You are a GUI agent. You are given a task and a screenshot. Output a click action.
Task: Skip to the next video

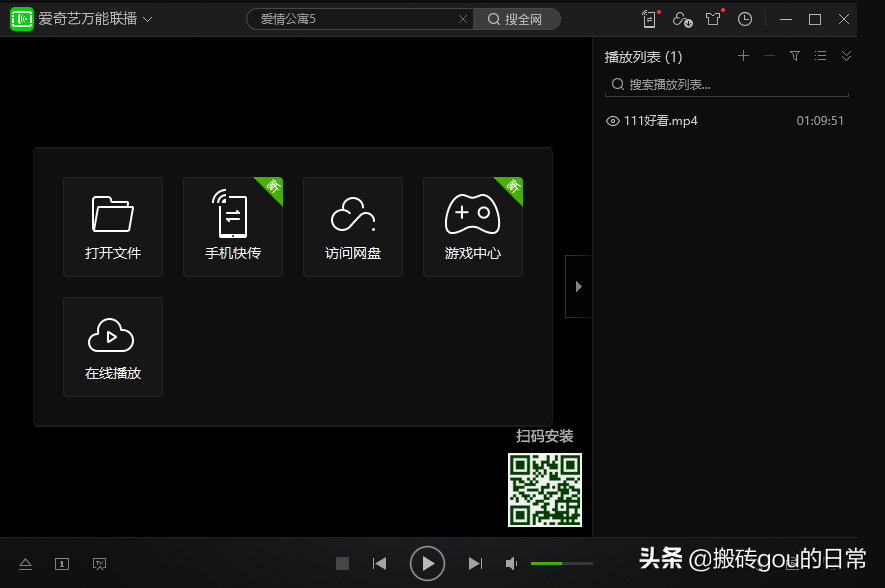(x=475, y=563)
